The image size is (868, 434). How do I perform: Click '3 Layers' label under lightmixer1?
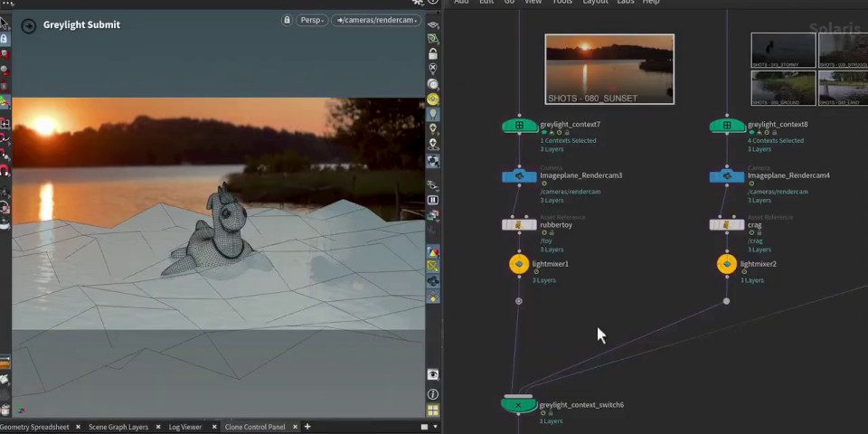[x=544, y=280]
